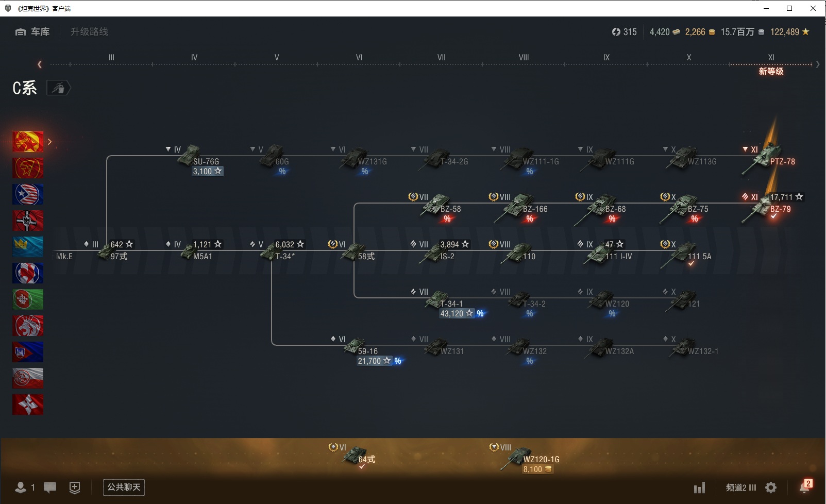Click the 4,420 bonds balance

click(665, 32)
